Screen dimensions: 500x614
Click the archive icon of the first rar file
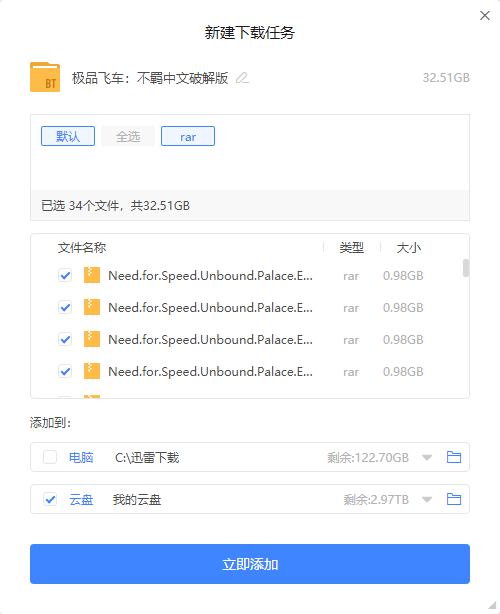(x=92, y=275)
